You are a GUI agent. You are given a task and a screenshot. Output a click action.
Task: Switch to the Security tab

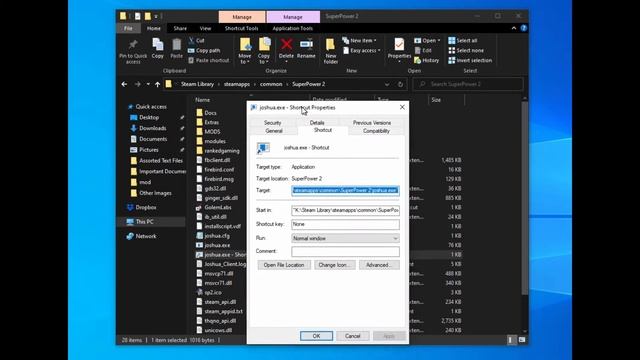(x=273, y=122)
